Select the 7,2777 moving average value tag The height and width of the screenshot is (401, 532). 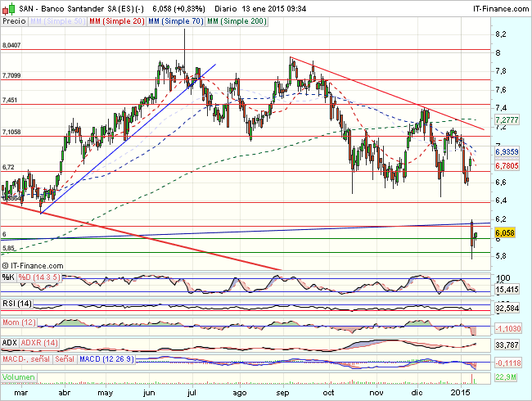click(507, 120)
